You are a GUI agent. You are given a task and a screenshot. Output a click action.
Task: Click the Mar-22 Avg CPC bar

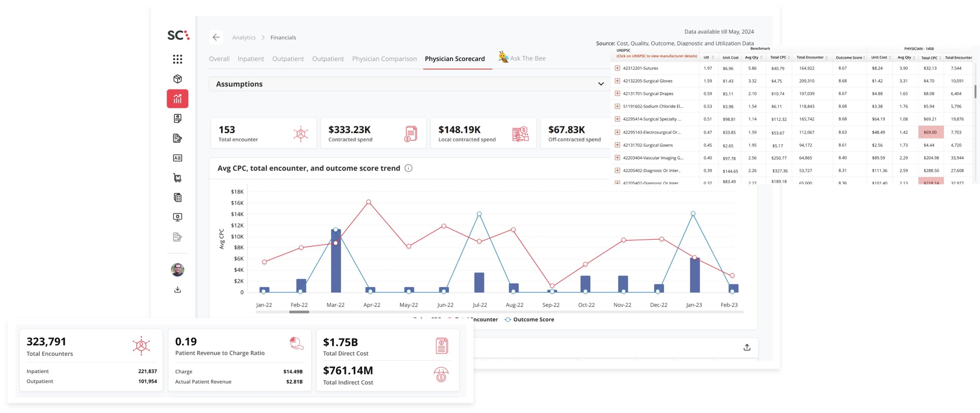[336, 261]
